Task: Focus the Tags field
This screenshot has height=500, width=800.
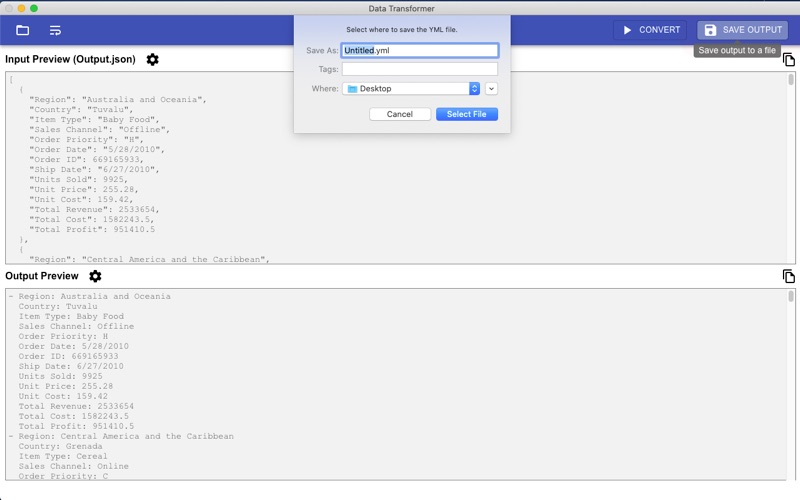Action: click(419, 69)
